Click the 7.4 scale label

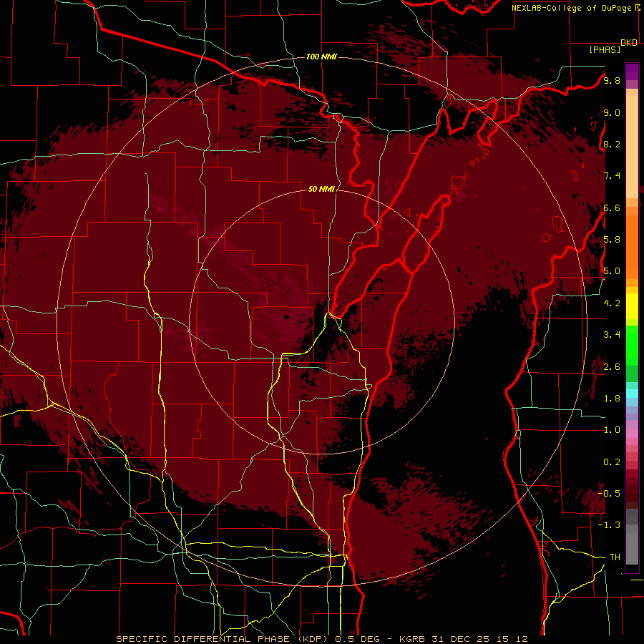(612, 176)
